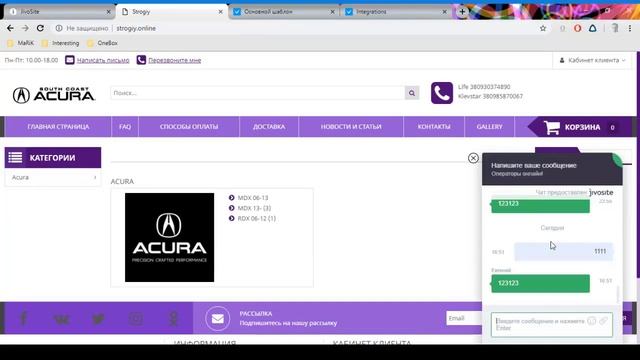The image size is (640, 360).
Task: Reload the strogiy.online page
Action: [40, 28]
